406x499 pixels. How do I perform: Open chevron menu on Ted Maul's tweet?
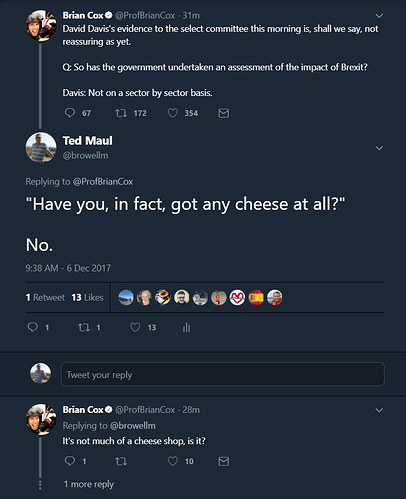(379, 148)
